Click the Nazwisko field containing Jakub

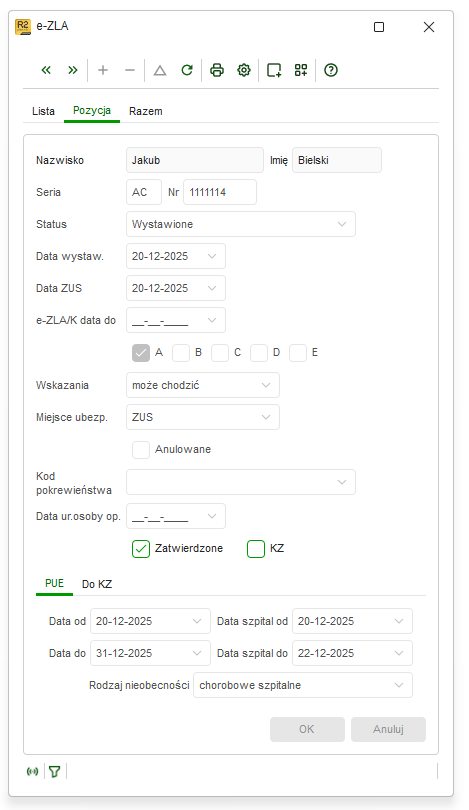(195, 160)
